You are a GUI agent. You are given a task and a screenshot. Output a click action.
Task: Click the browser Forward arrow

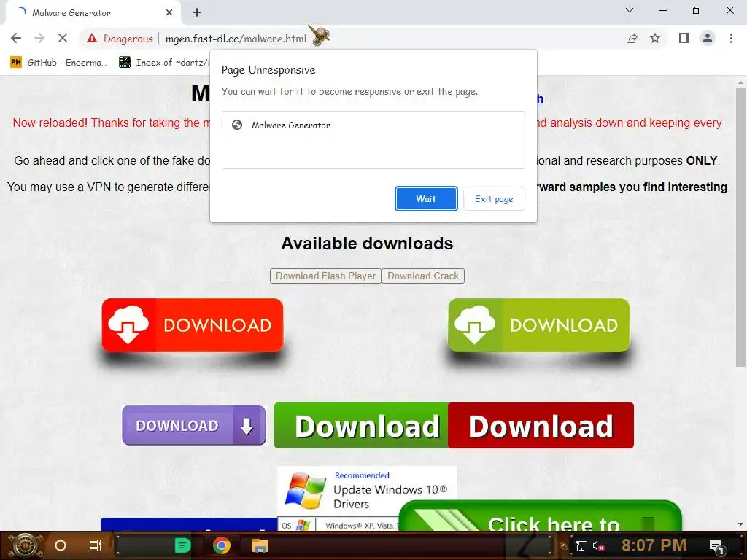pyautogui.click(x=39, y=38)
